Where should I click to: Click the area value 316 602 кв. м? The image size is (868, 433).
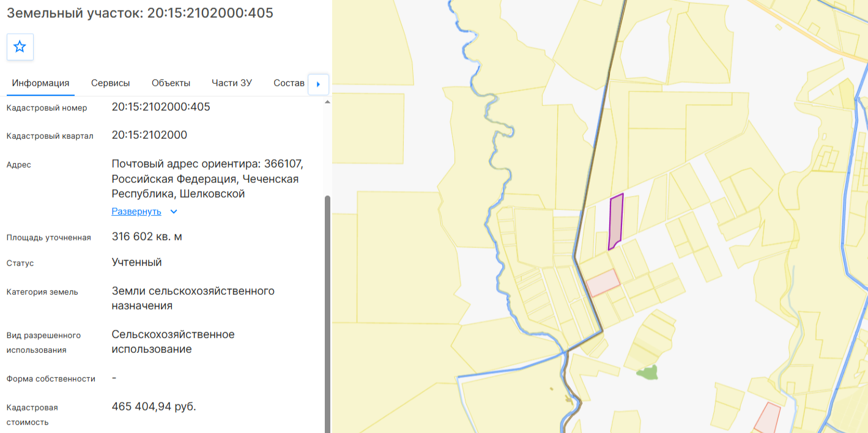147,237
